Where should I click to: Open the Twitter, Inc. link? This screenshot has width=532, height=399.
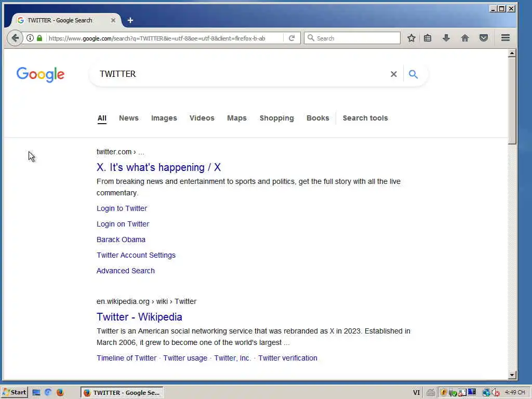click(232, 358)
